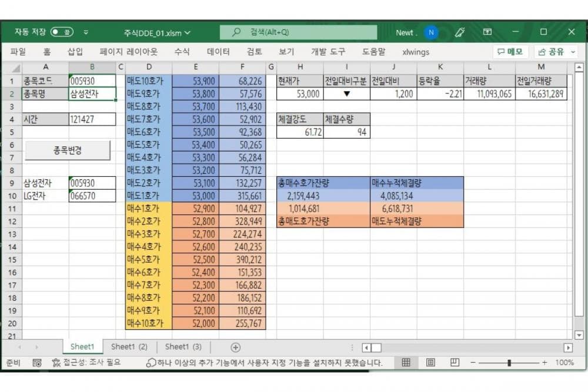Switch to the 삽입 ribbon tab

click(x=75, y=52)
